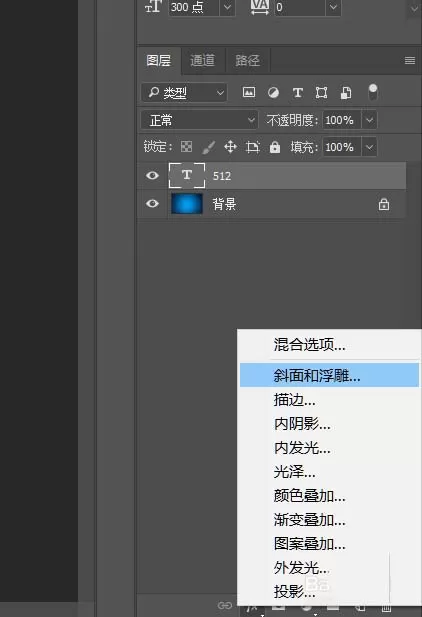Choose 斜面和浮雕... from the menu
This screenshot has width=422, height=617.
click(x=329, y=375)
